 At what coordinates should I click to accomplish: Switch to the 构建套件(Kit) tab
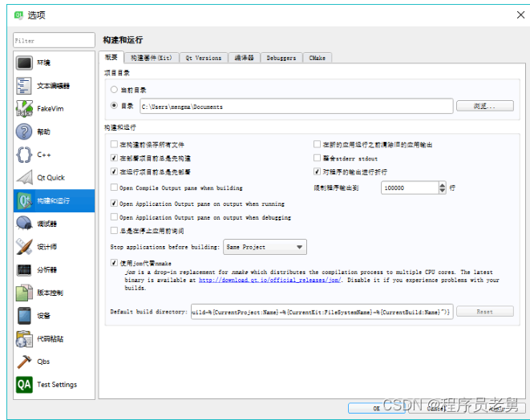151,59
